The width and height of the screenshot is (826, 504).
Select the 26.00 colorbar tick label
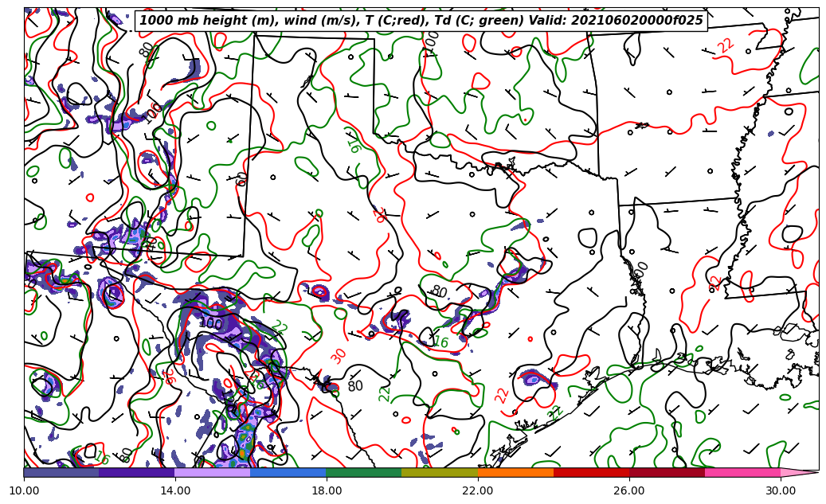click(x=629, y=491)
